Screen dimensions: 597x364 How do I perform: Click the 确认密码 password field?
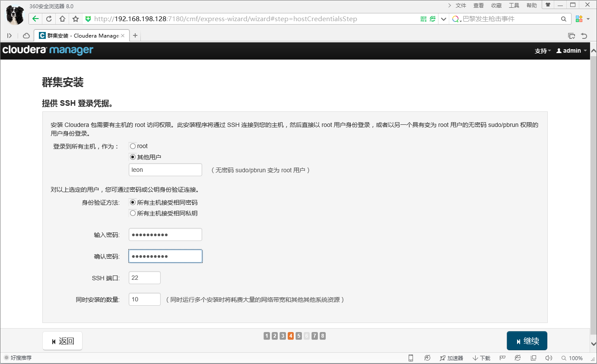[x=165, y=256]
